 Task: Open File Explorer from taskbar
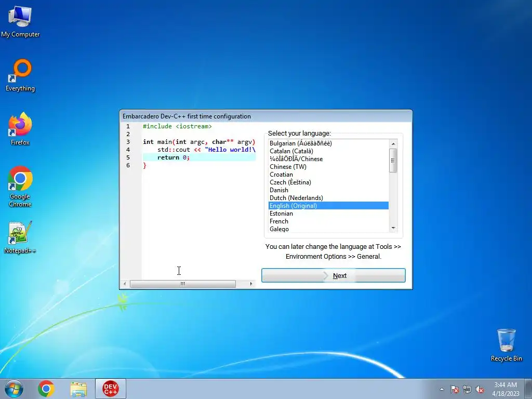(78, 389)
